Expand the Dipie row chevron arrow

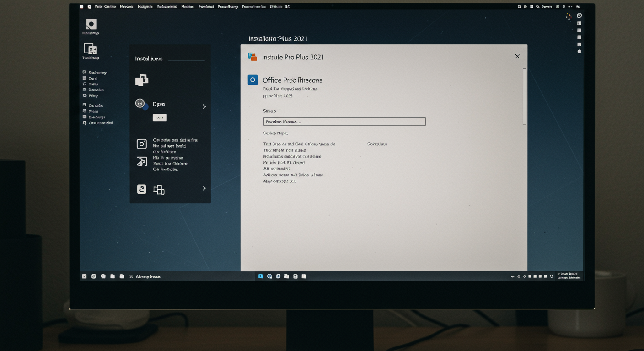204,106
